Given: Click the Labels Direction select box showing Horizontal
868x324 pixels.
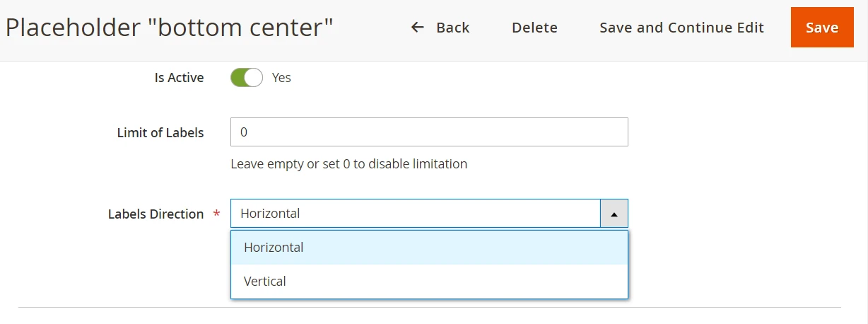Looking at the screenshot, I should (415, 214).
